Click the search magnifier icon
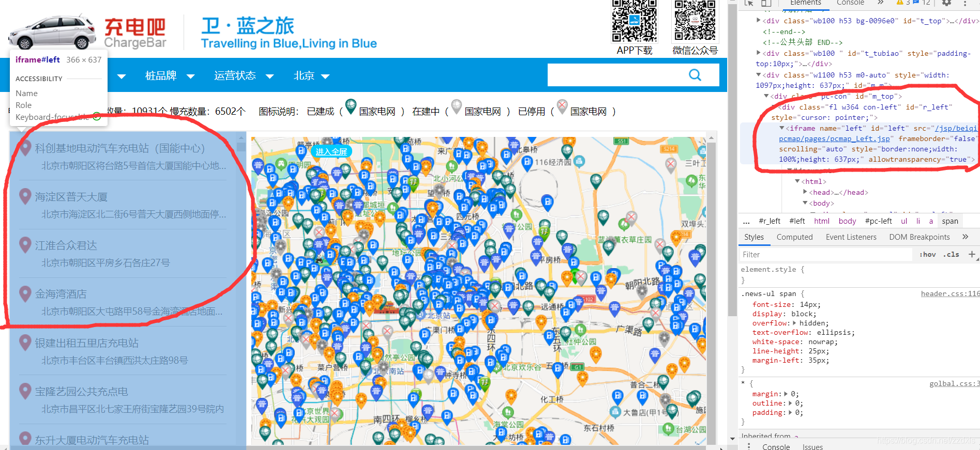 point(695,75)
